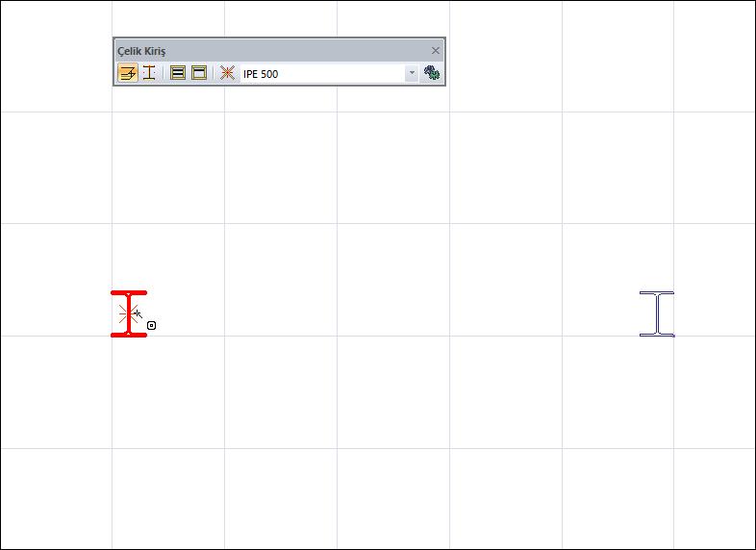The height and width of the screenshot is (550, 756).
Task: Open the steel beam settings gears icon
Action: pyautogui.click(x=432, y=73)
